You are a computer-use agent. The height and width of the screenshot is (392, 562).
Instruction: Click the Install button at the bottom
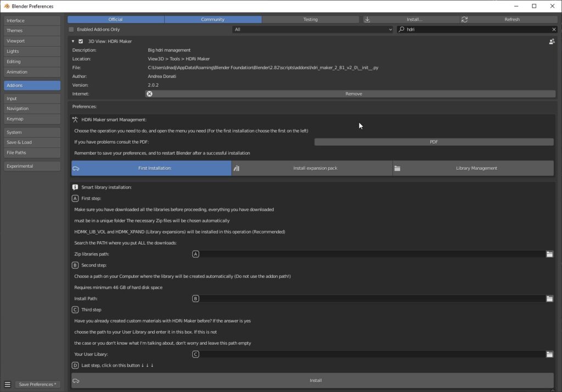[312, 380]
